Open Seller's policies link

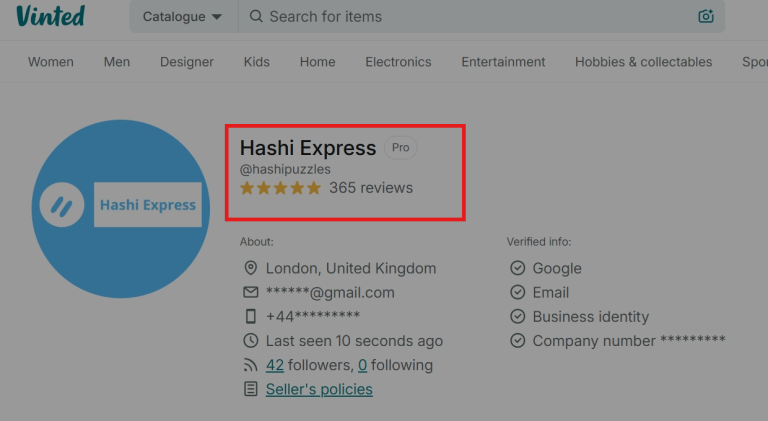pyautogui.click(x=319, y=389)
